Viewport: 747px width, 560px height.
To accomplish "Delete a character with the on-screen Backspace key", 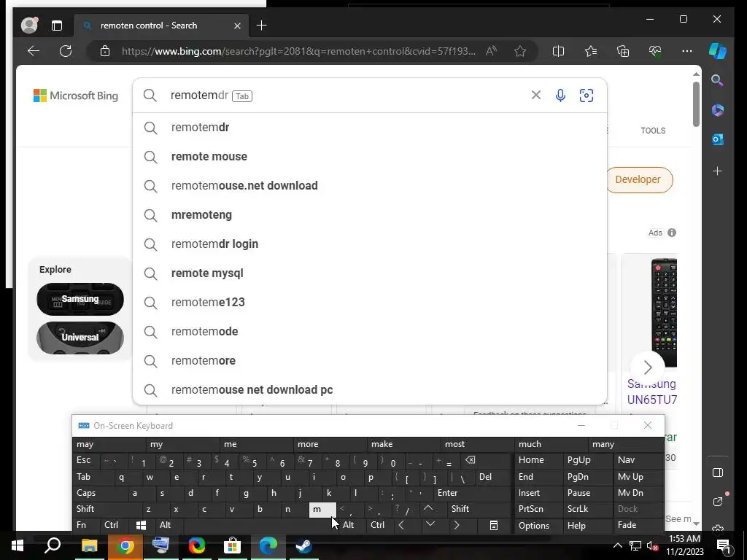I will point(470,460).
